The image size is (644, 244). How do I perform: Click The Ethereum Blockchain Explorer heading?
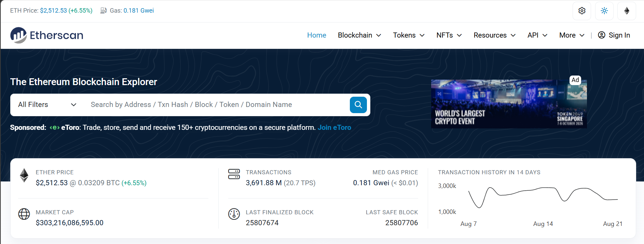(84, 82)
